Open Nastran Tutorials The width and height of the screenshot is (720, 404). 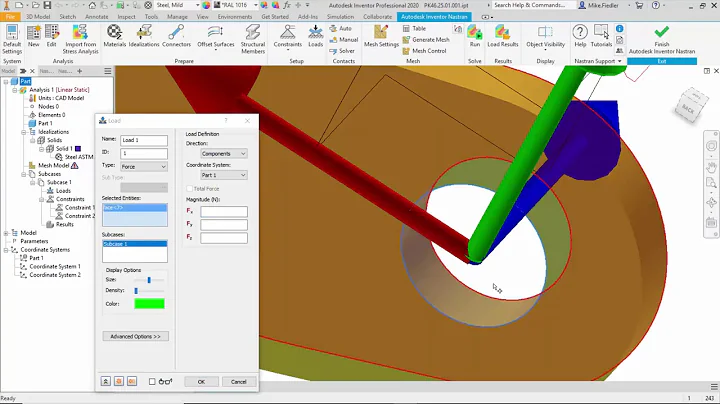tap(601, 36)
